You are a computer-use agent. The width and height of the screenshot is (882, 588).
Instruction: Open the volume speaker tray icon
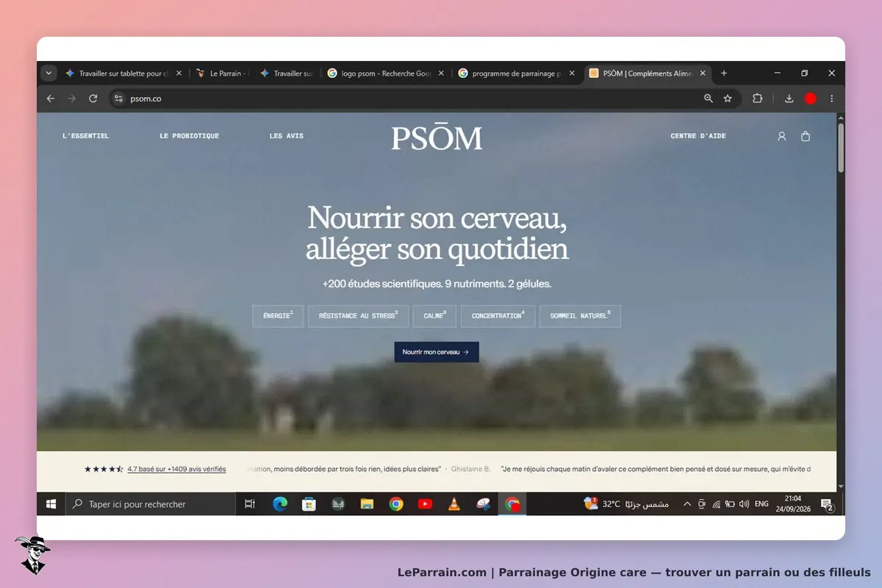[744, 504]
